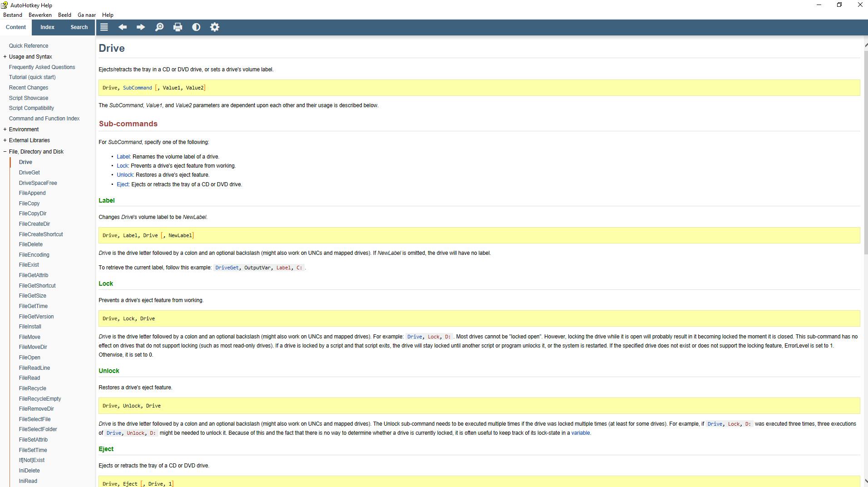Switch to the Index tab
The width and height of the screenshot is (868, 487).
tap(47, 27)
